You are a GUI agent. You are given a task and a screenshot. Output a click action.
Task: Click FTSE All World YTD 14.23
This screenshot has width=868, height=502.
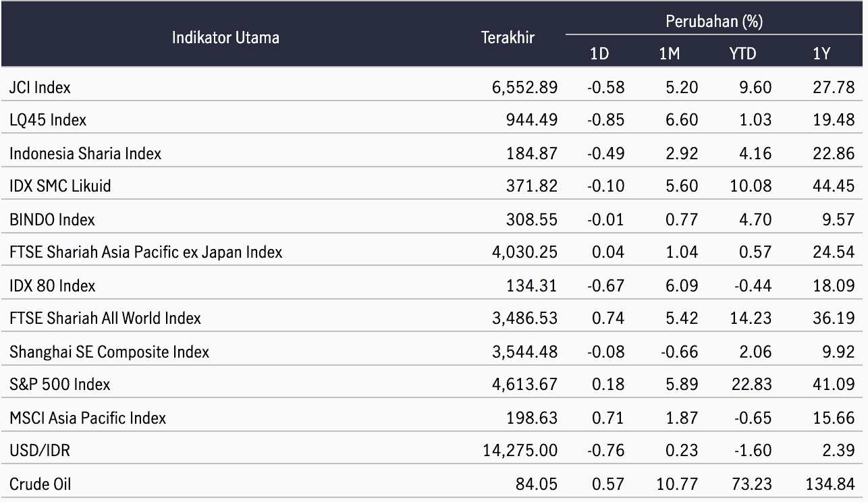752,318
